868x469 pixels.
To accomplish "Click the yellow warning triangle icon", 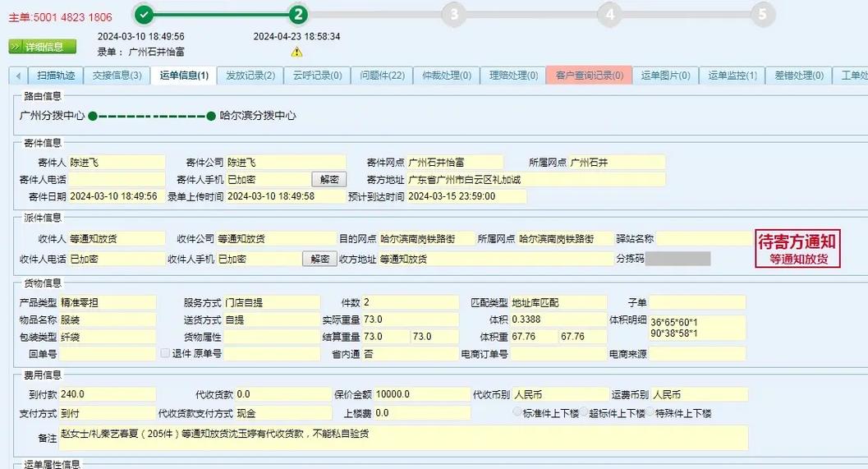I will [296, 52].
